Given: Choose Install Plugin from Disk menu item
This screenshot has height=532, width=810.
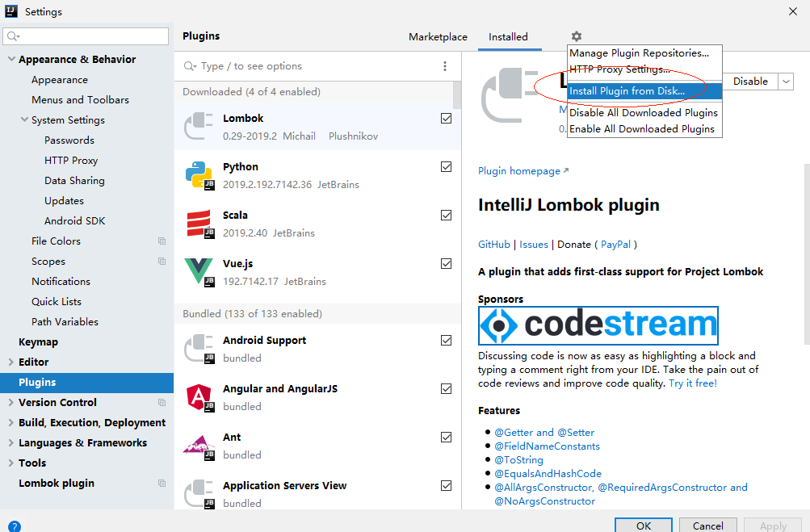Looking at the screenshot, I should (644, 91).
